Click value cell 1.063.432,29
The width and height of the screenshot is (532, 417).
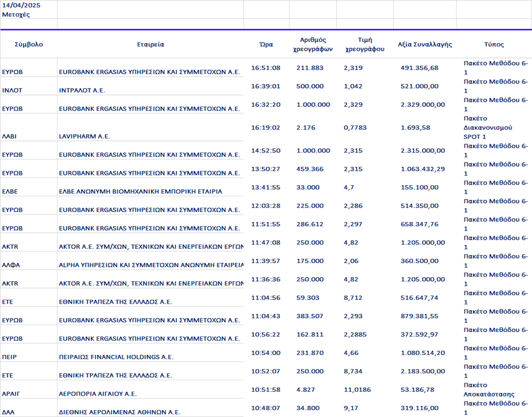(423, 169)
